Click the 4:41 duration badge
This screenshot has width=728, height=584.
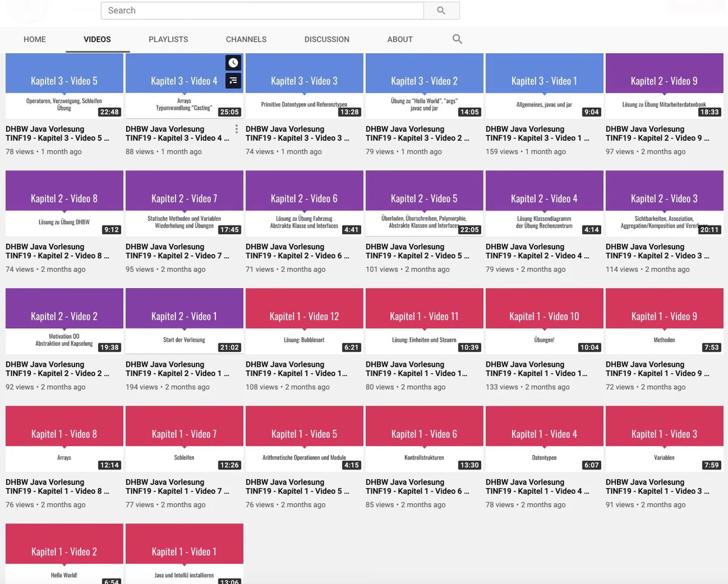[353, 230]
